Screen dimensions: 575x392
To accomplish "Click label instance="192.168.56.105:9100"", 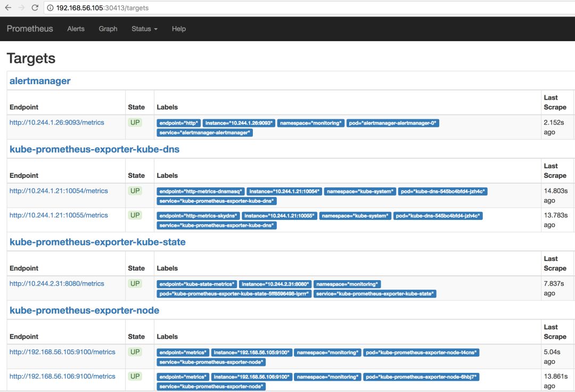I will point(251,353).
